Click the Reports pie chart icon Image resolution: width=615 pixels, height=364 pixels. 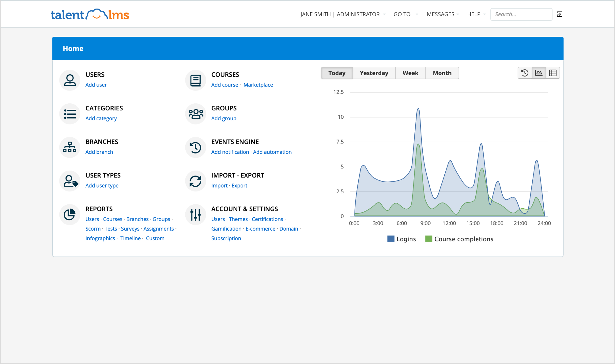[x=70, y=214]
